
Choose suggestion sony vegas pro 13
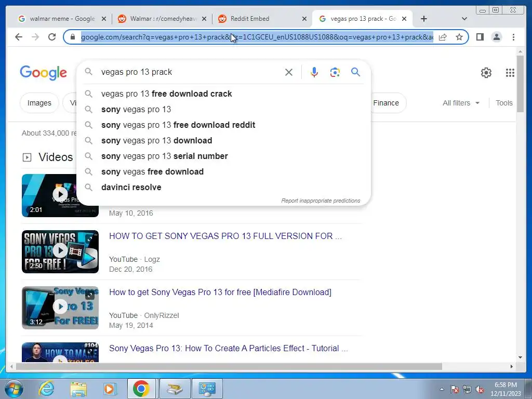click(224, 109)
